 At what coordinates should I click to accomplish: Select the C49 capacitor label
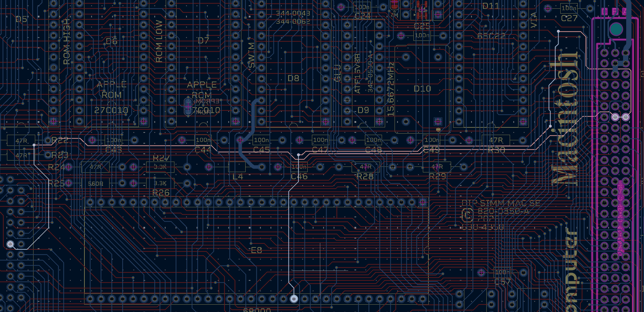[x=432, y=150]
